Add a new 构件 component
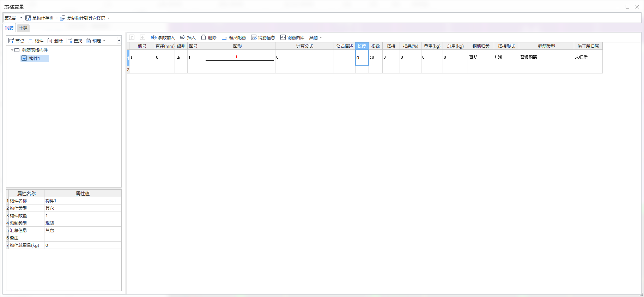 coord(36,41)
